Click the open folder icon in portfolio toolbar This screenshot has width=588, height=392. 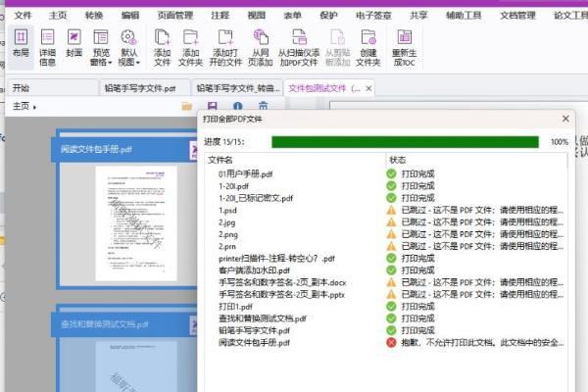[187, 106]
